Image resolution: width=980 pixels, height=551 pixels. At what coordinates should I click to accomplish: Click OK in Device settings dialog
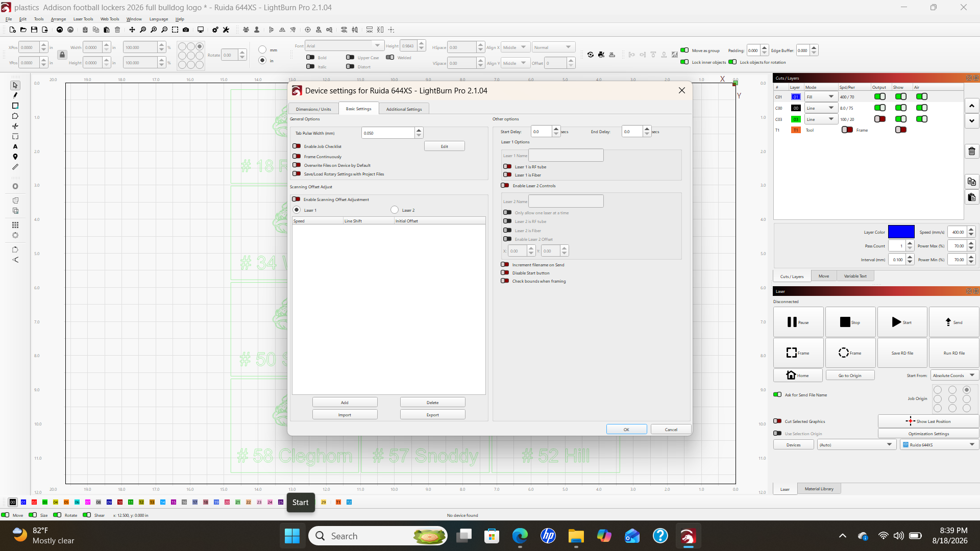click(626, 430)
